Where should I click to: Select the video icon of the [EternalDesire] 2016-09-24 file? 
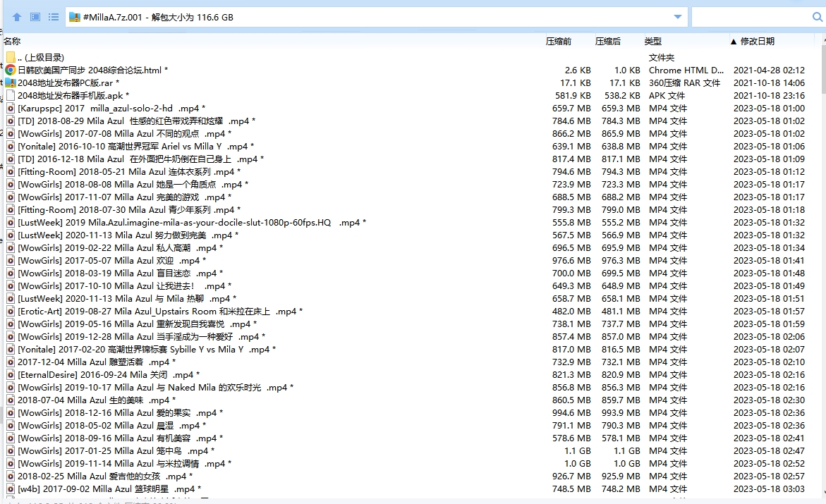[11, 374]
